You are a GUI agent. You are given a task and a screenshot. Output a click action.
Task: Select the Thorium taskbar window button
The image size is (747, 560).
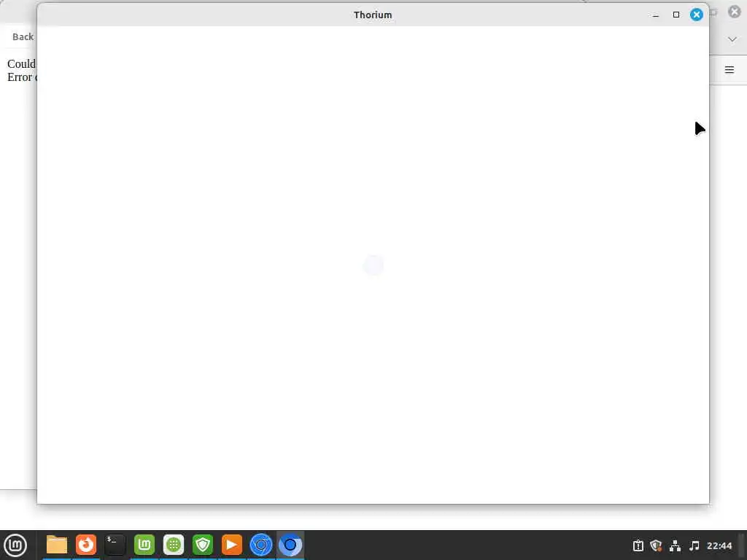[290, 545]
